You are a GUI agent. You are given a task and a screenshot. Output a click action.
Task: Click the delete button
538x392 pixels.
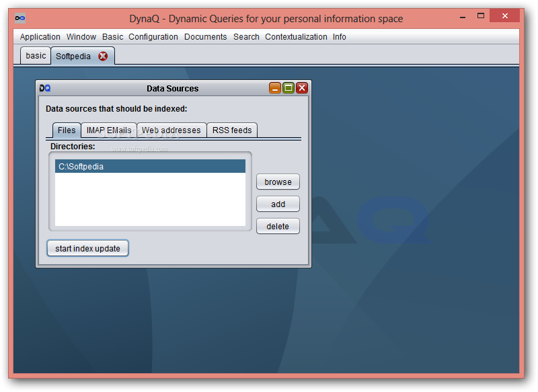tap(278, 227)
